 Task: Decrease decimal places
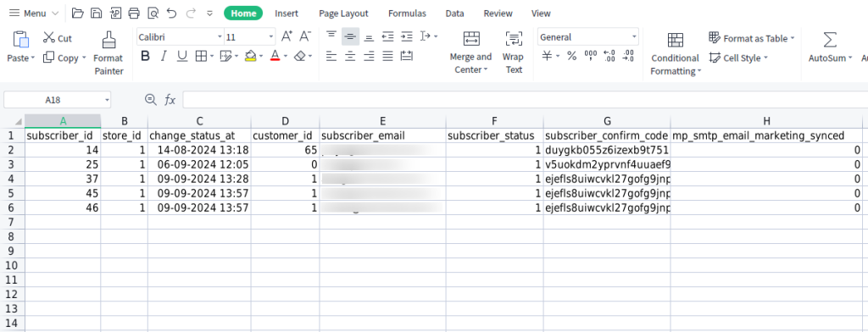tap(628, 56)
